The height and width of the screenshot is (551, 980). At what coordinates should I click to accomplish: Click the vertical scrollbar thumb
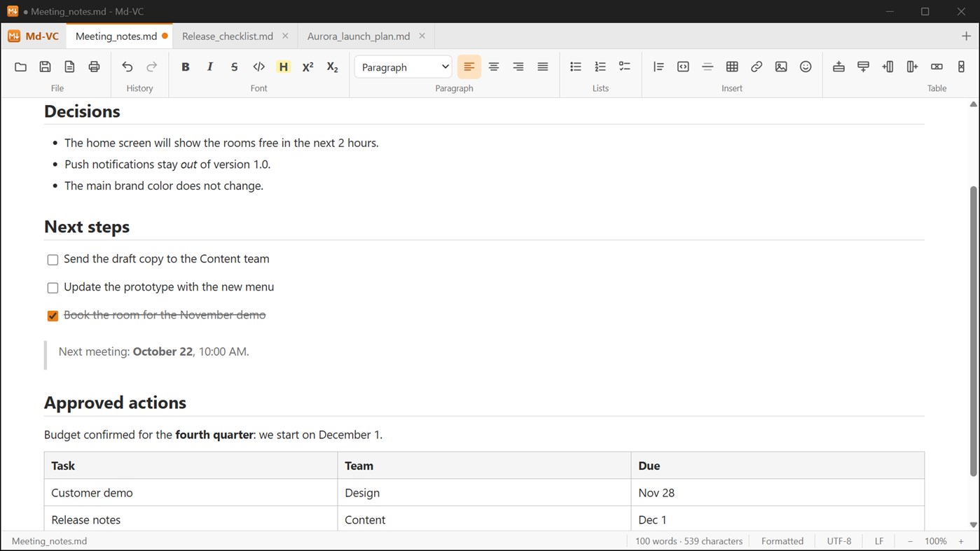click(x=973, y=332)
